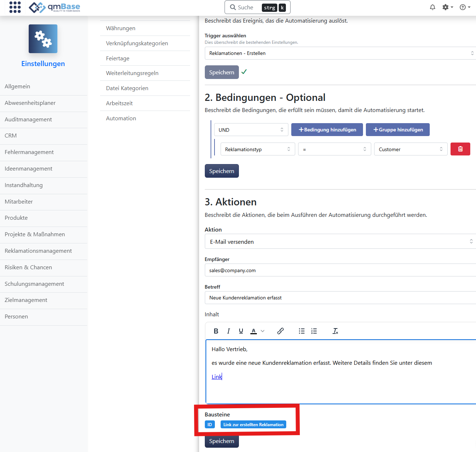Click the notification bell icon
Viewport: 476px width, 452px height.
(x=433, y=7)
